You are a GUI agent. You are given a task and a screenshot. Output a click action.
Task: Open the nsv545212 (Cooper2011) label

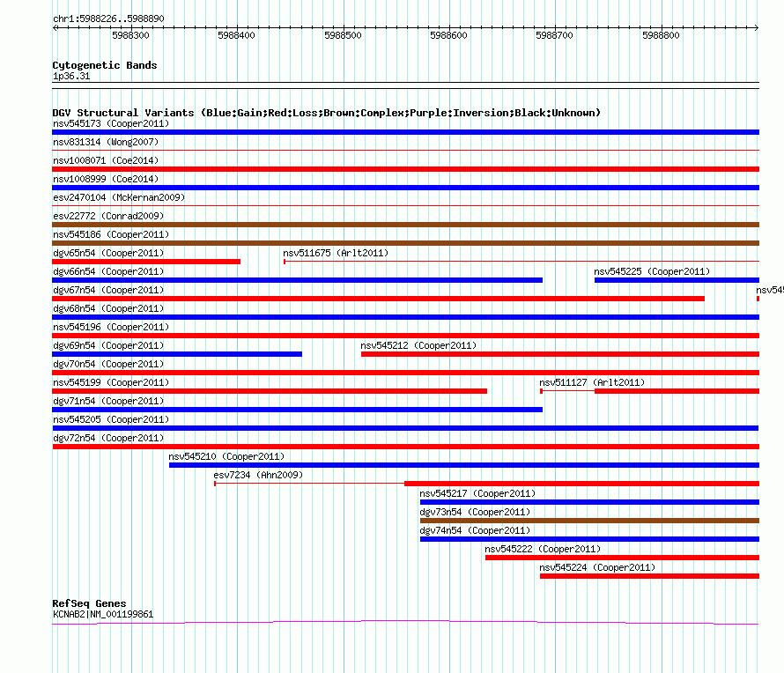coord(418,345)
